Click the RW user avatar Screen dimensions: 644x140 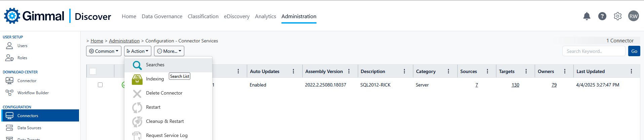point(633,16)
